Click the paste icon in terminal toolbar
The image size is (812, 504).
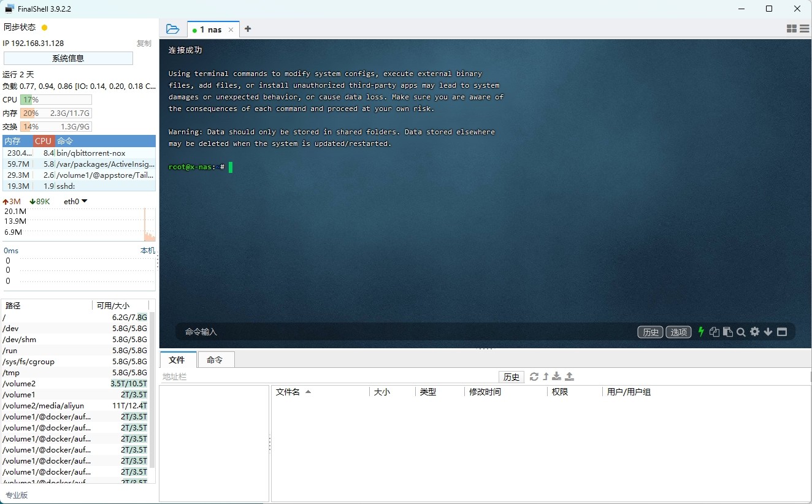(x=727, y=332)
